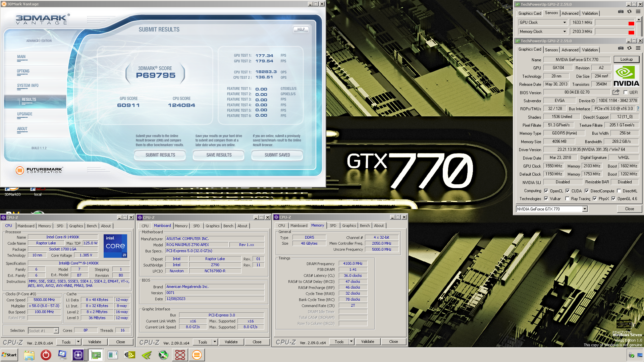Click the Intel Core i9 logo in CPU-Z
The image size is (644, 362).
tap(115, 246)
